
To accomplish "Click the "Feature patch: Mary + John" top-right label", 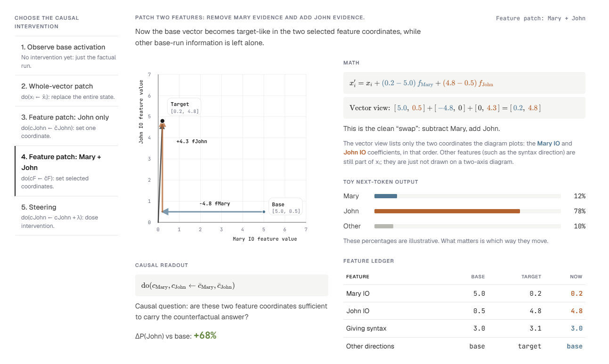I will (x=541, y=18).
